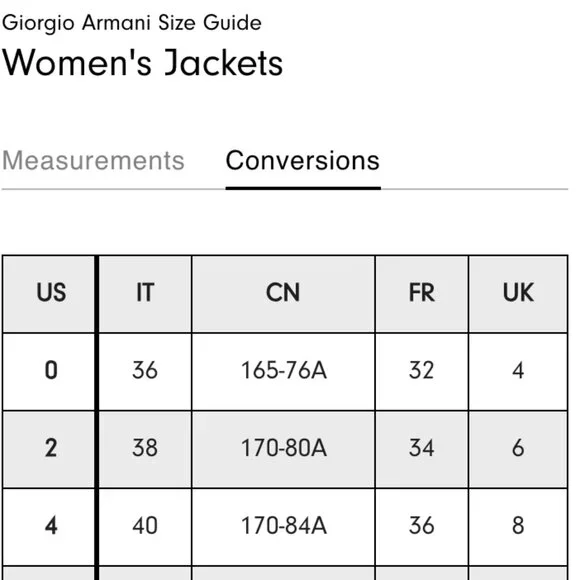Click the FR column header
The height and width of the screenshot is (580, 580).
tap(422, 294)
